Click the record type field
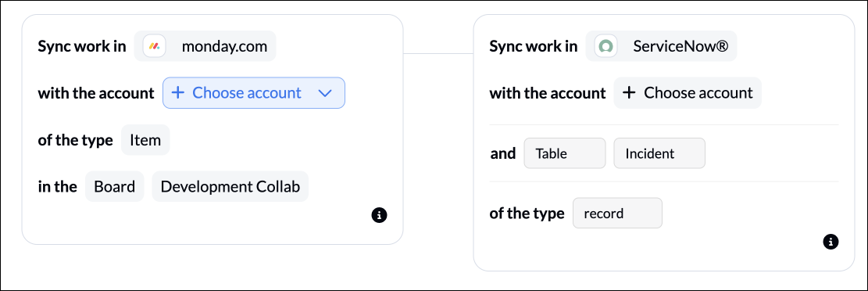The width and height of the screenshot is (868, 291). [x=617, y=213]
